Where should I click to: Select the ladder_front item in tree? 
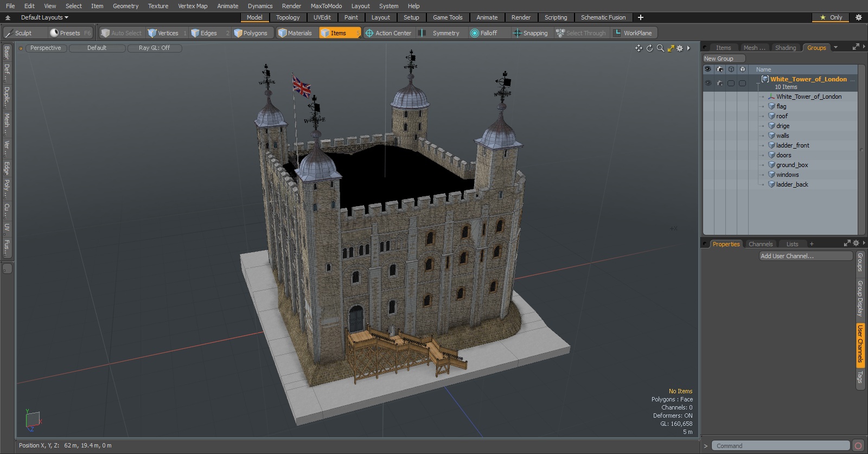[x=793, y=145]
